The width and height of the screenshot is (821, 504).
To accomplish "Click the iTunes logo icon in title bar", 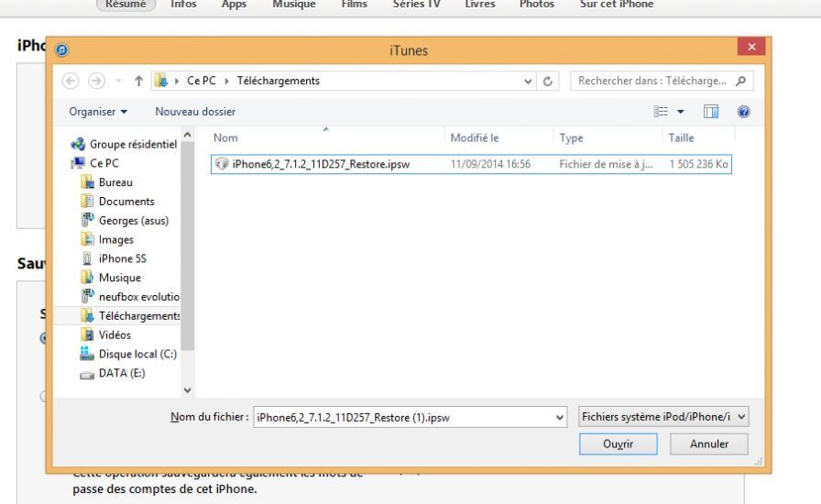I will click(61, 49).
